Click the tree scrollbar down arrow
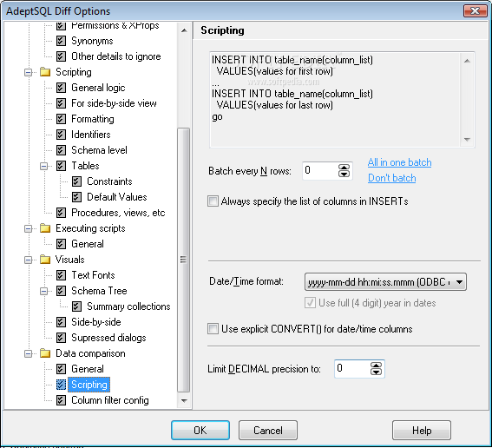 click(x=184, y=401)
